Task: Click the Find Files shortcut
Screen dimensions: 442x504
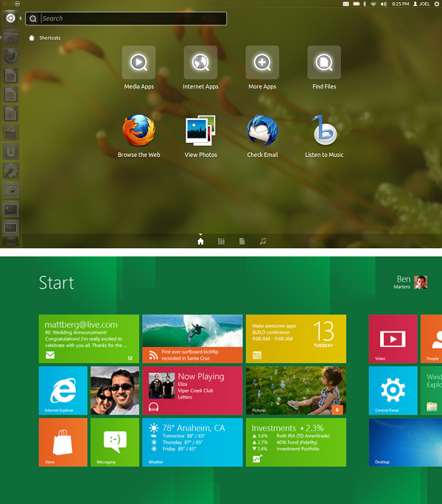Action: click(324, 63)
